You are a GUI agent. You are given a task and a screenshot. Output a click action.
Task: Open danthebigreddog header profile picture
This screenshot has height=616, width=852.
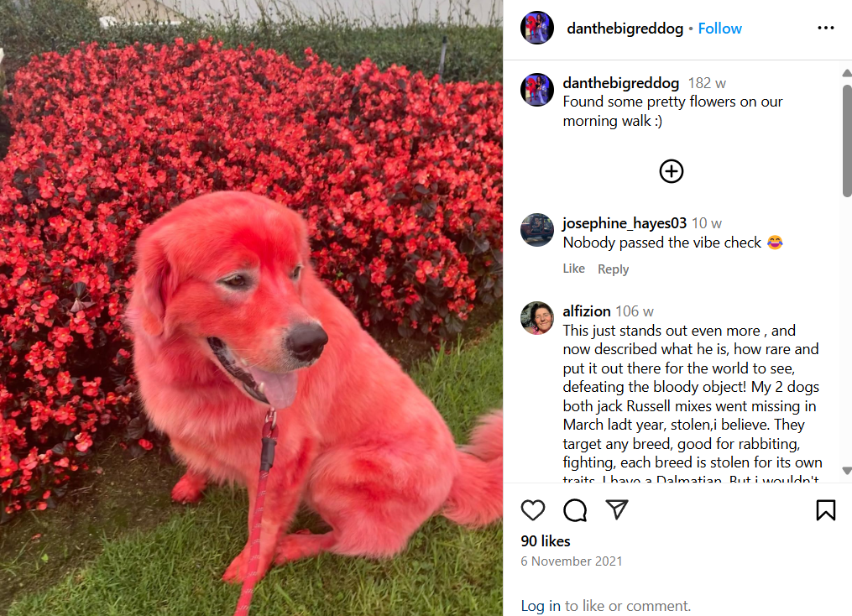pyautogui.click(x=537, y=28)
